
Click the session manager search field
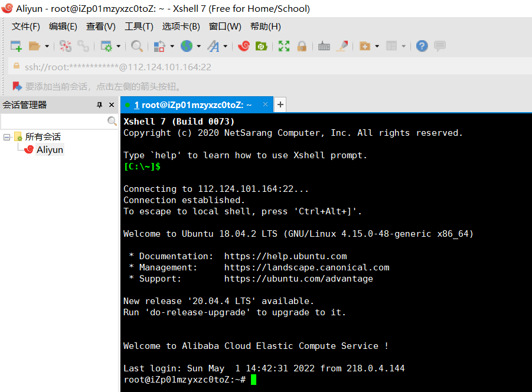[x=54, y=121]
